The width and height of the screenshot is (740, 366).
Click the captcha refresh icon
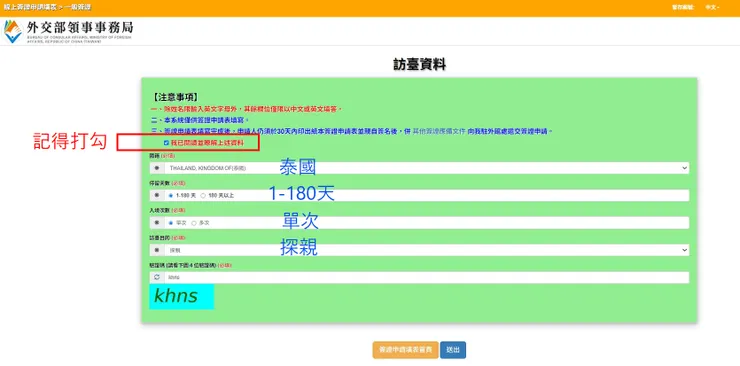click(157, 277)
